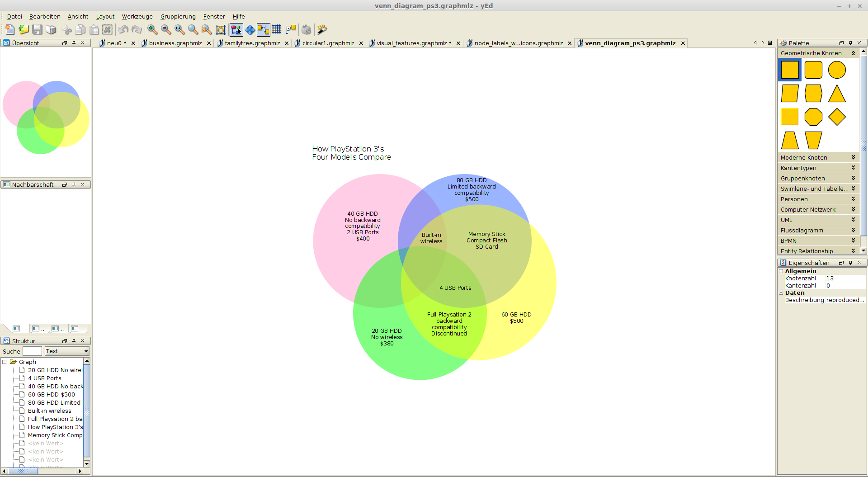
Task: Open the Gruppierung menu
Action: tap(178, 17)
